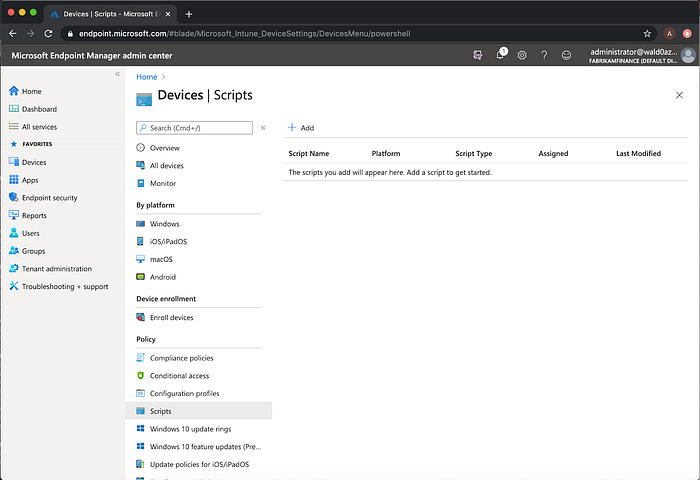This screenshot has height=480, width=700.
Task: Click the plus icon next to Add
Action: (x=292, y=128)
